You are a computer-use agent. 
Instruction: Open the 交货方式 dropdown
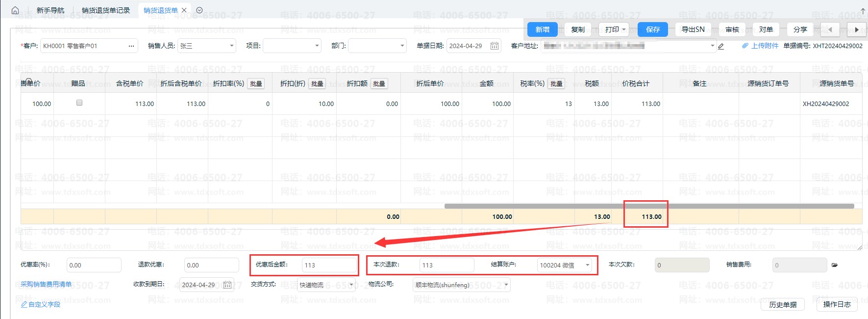click(351, 285)
